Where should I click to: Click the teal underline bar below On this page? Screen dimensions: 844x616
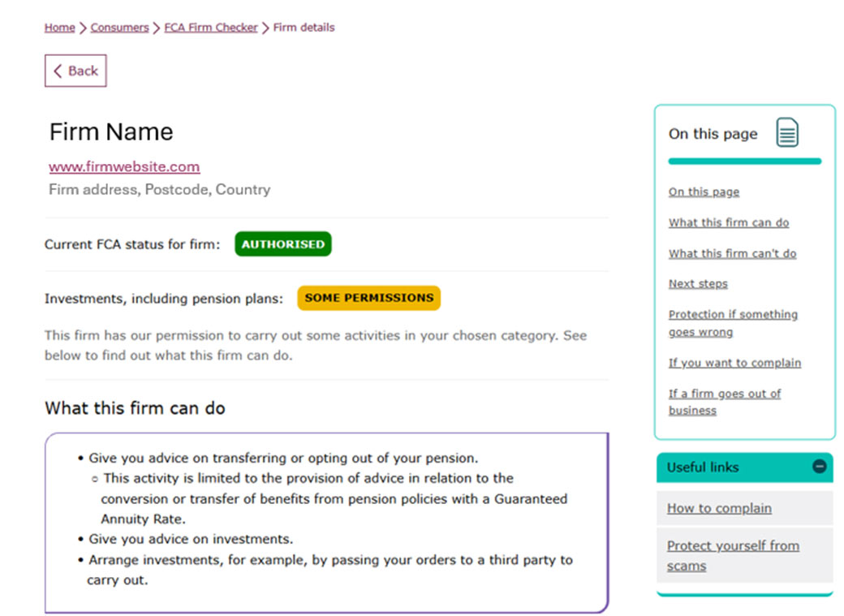(x=744, y=161)
